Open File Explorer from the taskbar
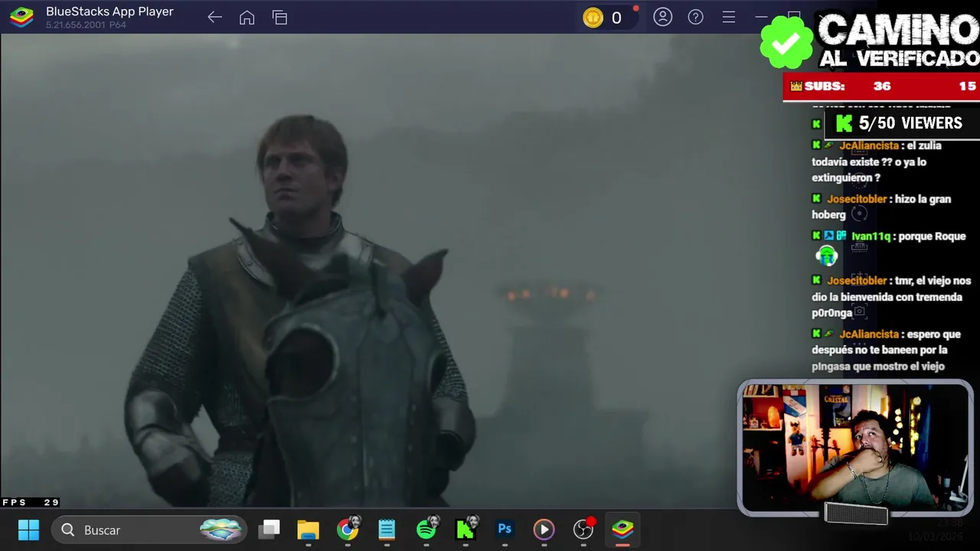980x551 pixels. click(x=308, y=530)
